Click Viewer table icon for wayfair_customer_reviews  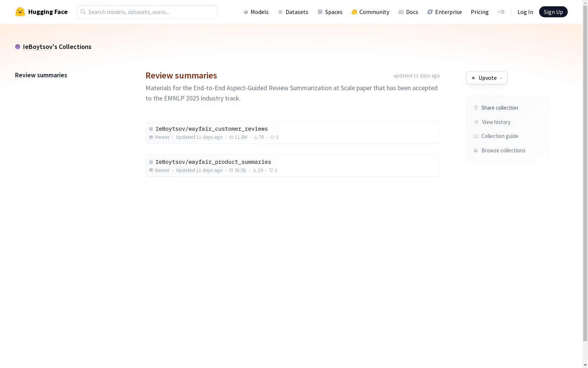(151, 137)
